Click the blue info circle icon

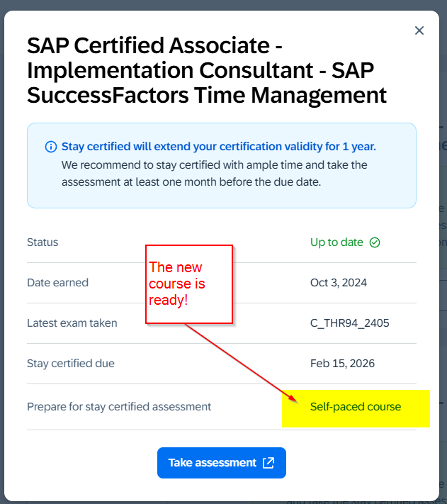[51, 147]
